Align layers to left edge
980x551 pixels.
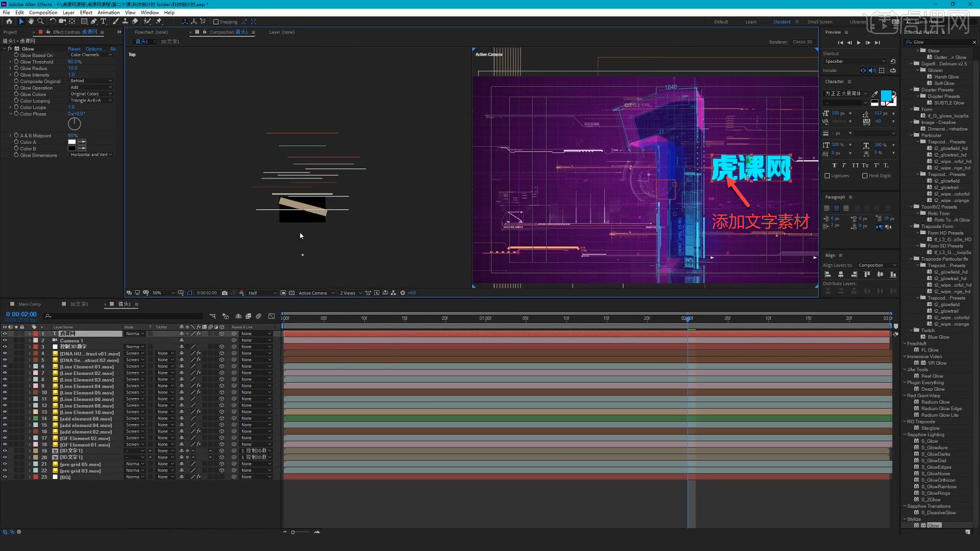[x=828, y=274]
